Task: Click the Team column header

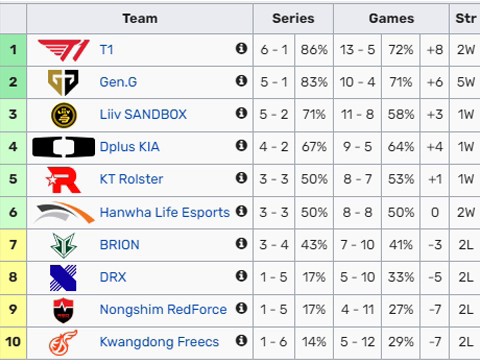Action: (x=140, y=18)
